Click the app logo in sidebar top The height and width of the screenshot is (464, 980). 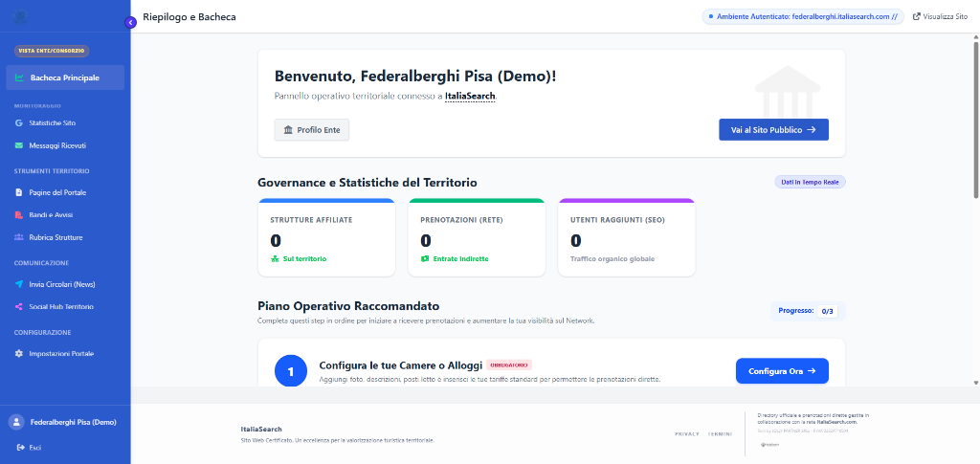(x=21, y=17)
